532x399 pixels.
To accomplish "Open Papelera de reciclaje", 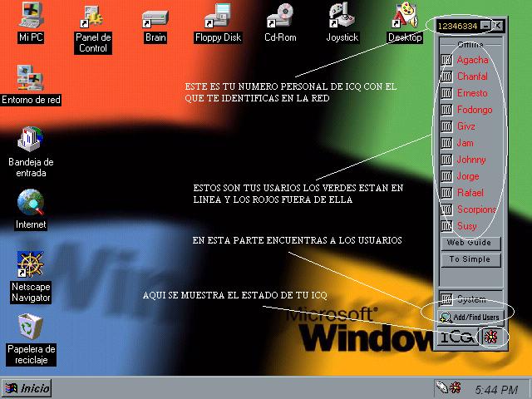I will point(31,327).
